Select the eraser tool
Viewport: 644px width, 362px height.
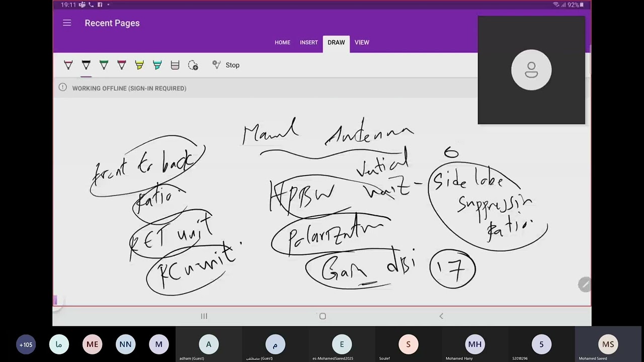175,65
